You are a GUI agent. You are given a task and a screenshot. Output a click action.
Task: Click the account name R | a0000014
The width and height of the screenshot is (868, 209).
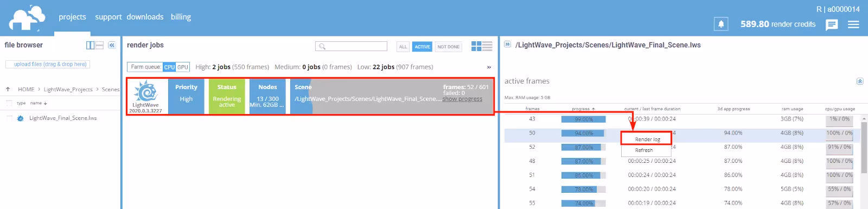838,9
